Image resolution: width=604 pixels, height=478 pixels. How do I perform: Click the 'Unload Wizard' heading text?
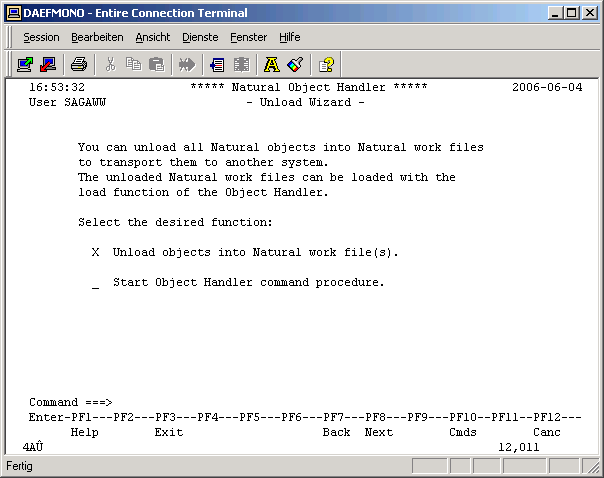305,102
